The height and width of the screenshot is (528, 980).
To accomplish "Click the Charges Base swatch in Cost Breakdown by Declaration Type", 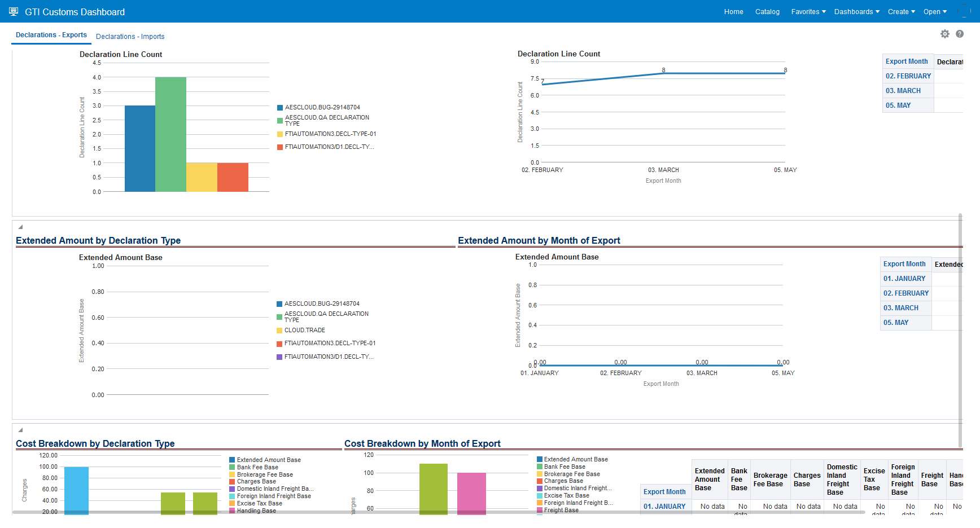I will [x=232, y=482].
